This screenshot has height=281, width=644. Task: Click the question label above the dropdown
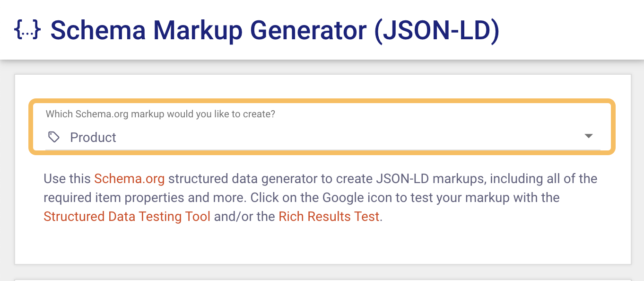pyautogui.click(x=160, y=114)
